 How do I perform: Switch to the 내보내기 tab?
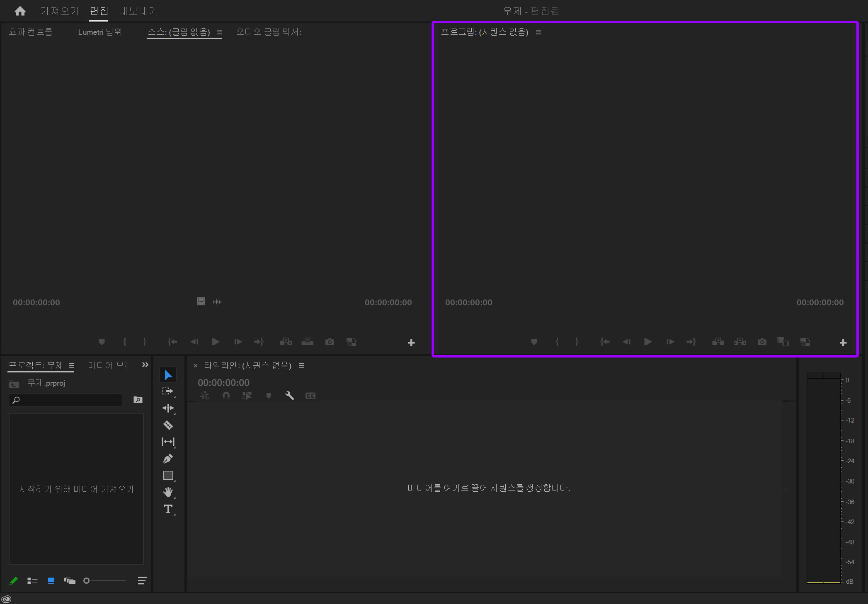pos(138,11)
